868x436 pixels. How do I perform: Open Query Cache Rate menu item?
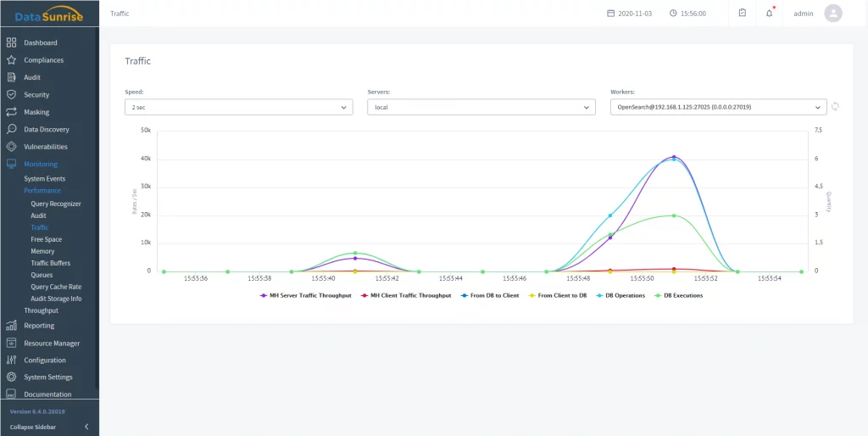(x=56, y=287)
